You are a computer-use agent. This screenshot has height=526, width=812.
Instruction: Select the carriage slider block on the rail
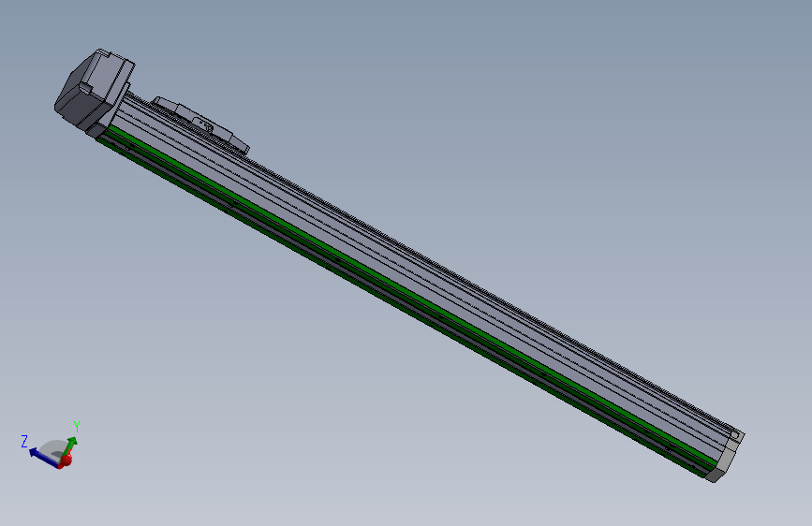[201, 125]
